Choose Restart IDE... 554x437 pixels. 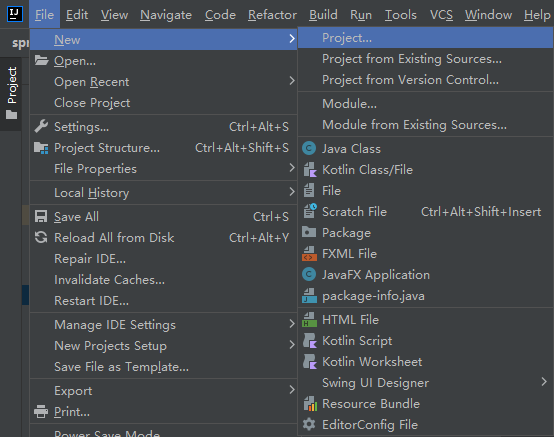click(x=163, y=301)
